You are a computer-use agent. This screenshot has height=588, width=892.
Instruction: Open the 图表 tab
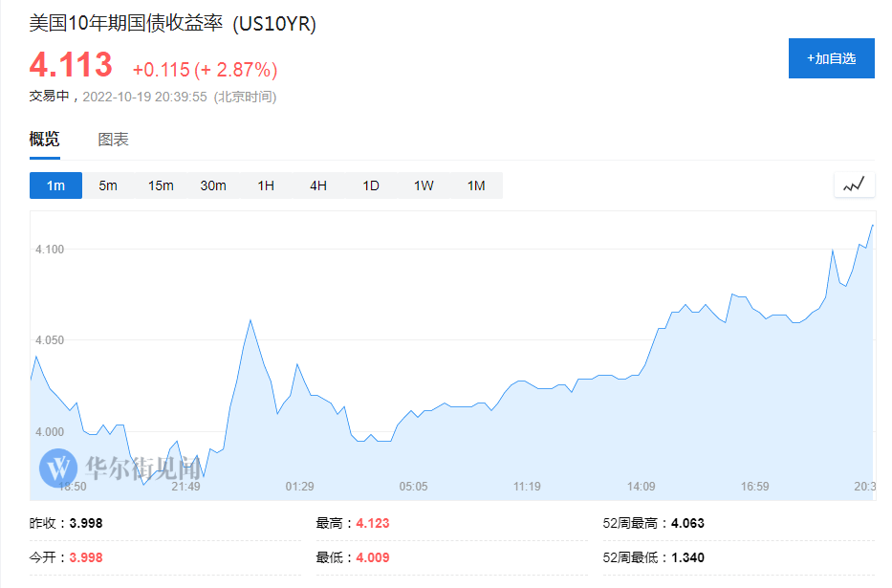113,140
